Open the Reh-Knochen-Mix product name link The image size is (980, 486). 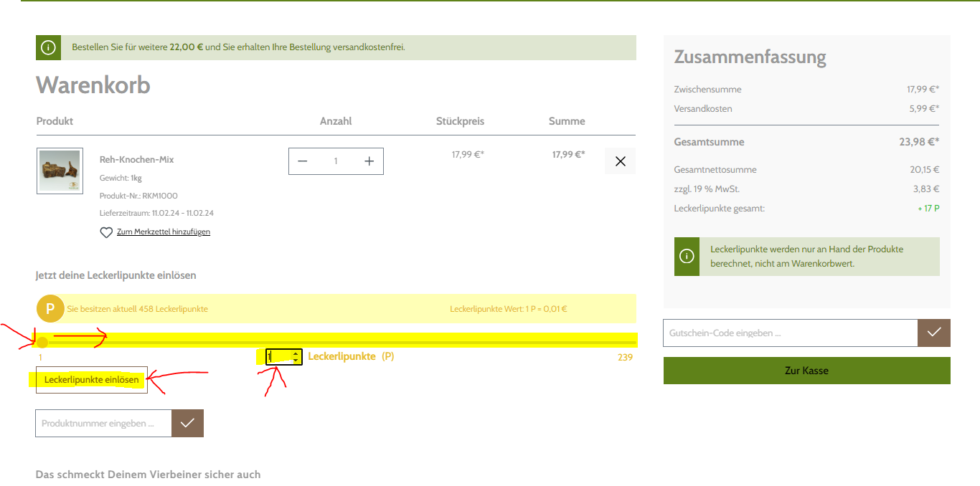[x=136, y=159]
